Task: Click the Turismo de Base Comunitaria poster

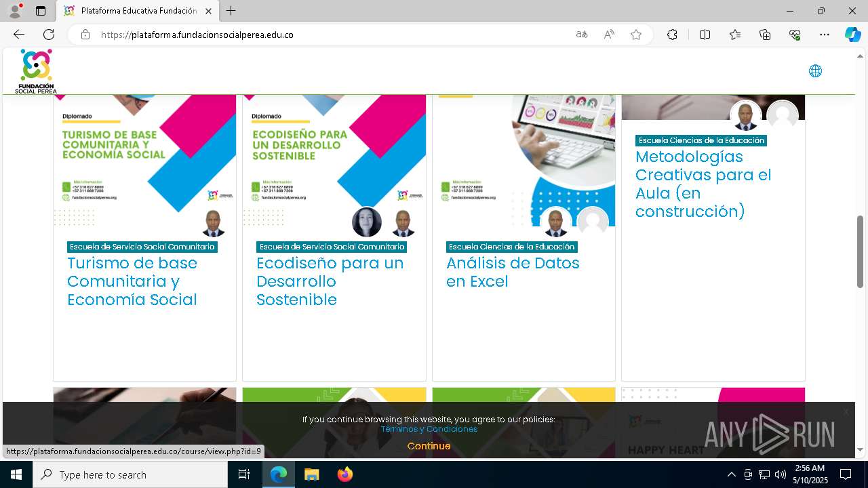Action: click(144, 160)
